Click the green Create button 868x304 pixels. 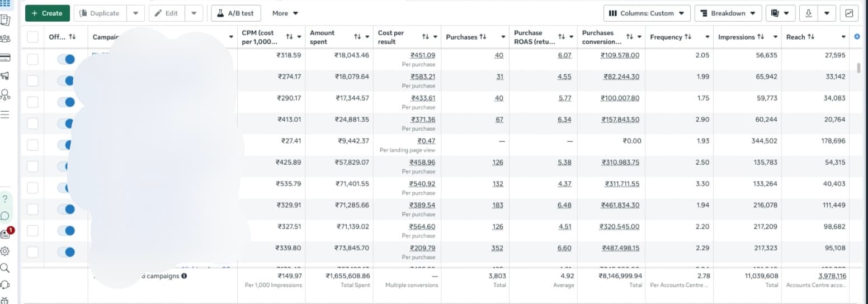pyautogui.click(x=48, y=13)
